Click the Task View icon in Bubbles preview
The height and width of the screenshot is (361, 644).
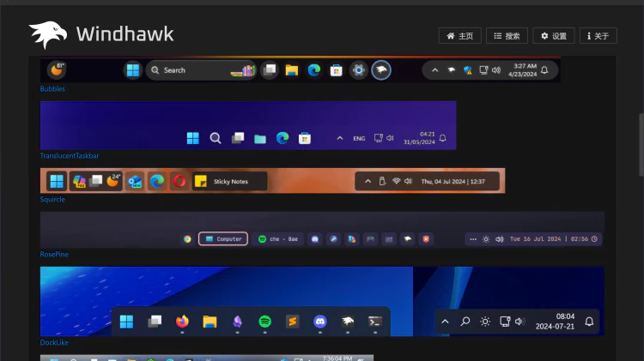point(270,70)
